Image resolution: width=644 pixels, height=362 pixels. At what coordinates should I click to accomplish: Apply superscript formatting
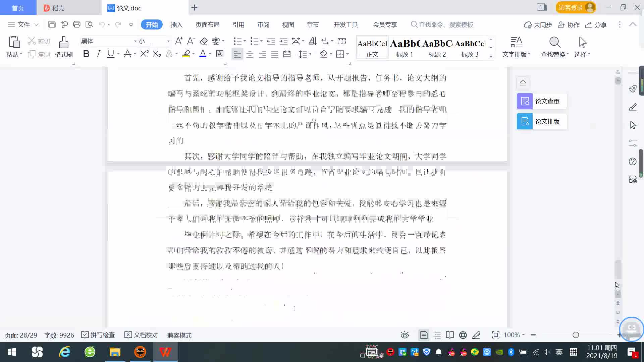point(144,54)
